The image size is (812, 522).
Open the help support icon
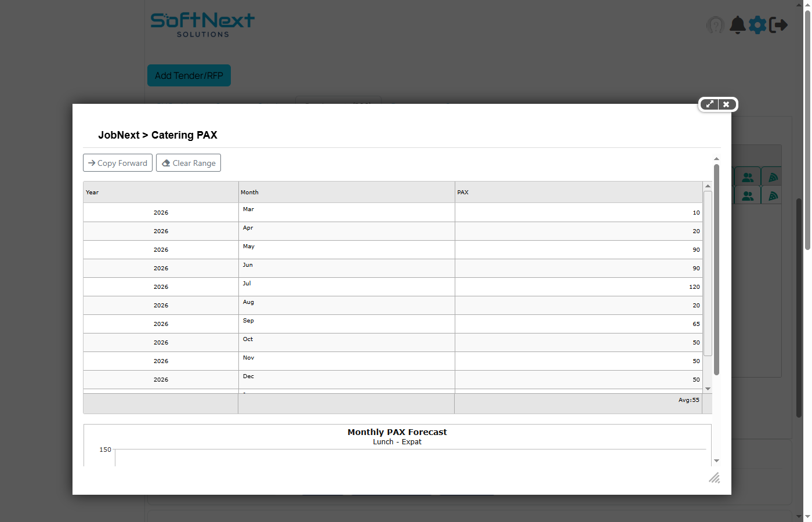click(x=716, y=25)
